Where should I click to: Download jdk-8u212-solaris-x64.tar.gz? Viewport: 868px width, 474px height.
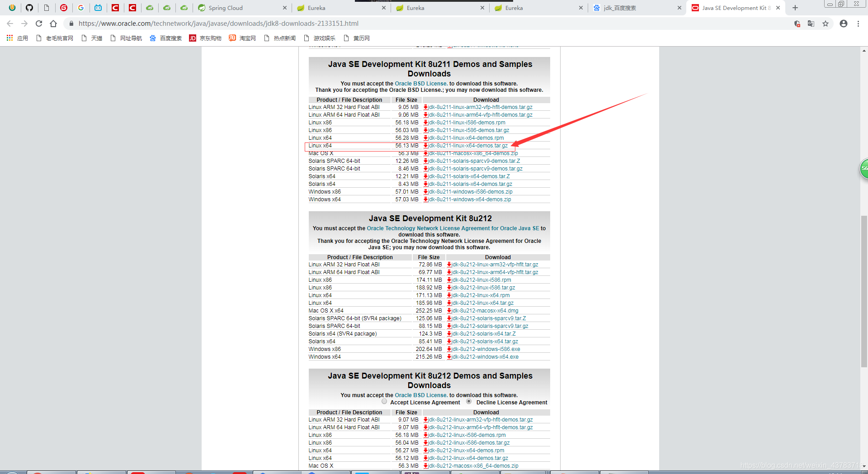[x=485, y=341]
